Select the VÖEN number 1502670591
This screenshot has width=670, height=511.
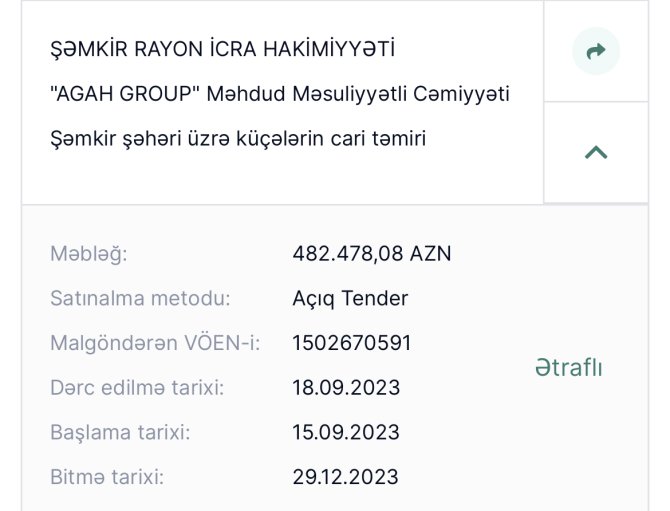[352, 343]
